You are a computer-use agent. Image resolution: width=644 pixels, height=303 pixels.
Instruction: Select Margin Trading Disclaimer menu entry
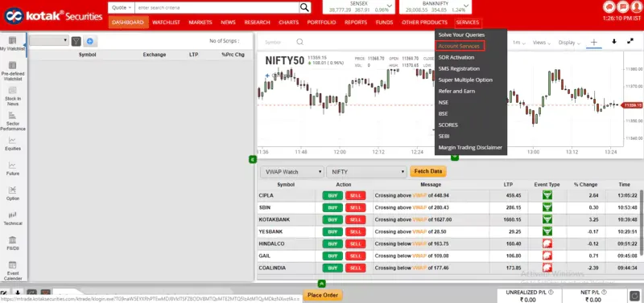(470, 147)
